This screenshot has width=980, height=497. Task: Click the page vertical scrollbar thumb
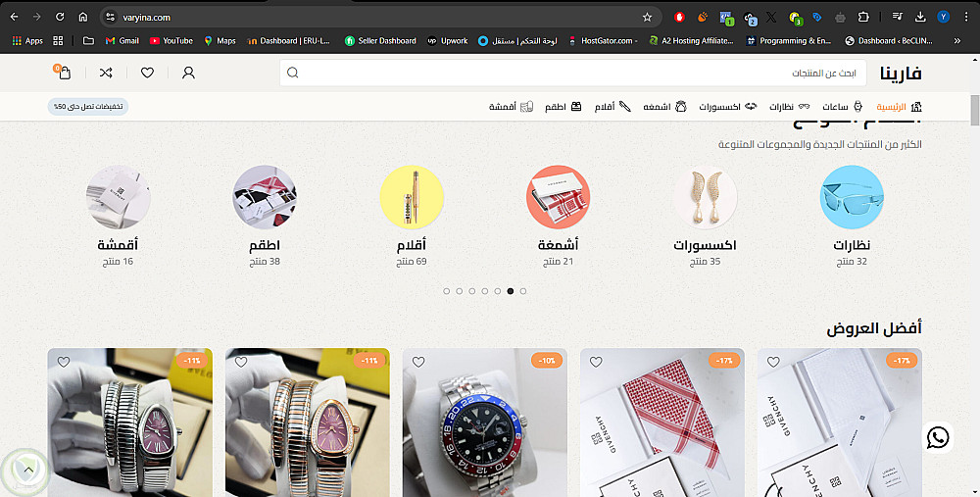tap(974, 110)
